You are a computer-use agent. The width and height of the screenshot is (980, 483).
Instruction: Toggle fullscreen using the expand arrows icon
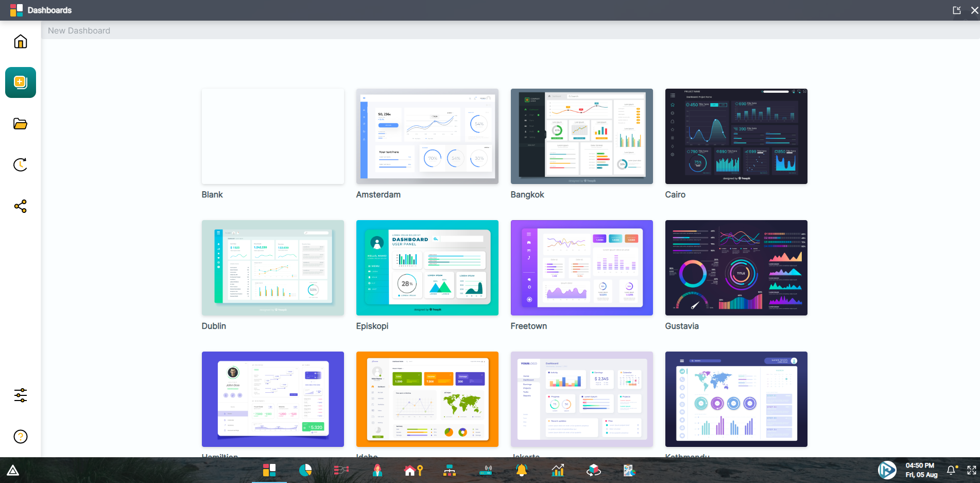[x=972, y=470]
